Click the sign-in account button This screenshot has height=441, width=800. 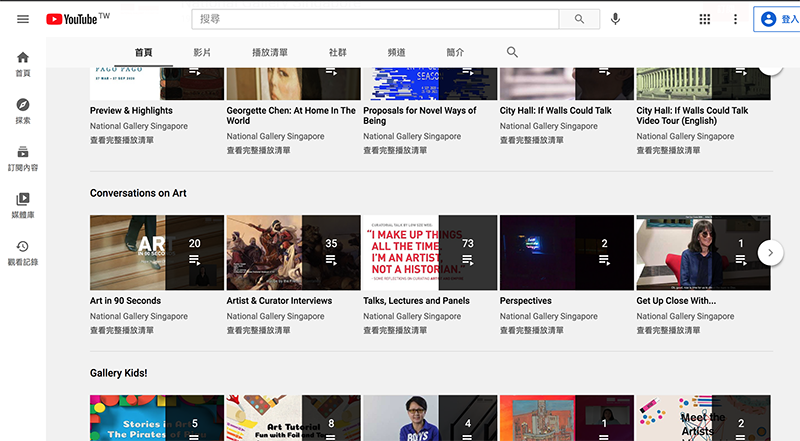tap(776, 19)
